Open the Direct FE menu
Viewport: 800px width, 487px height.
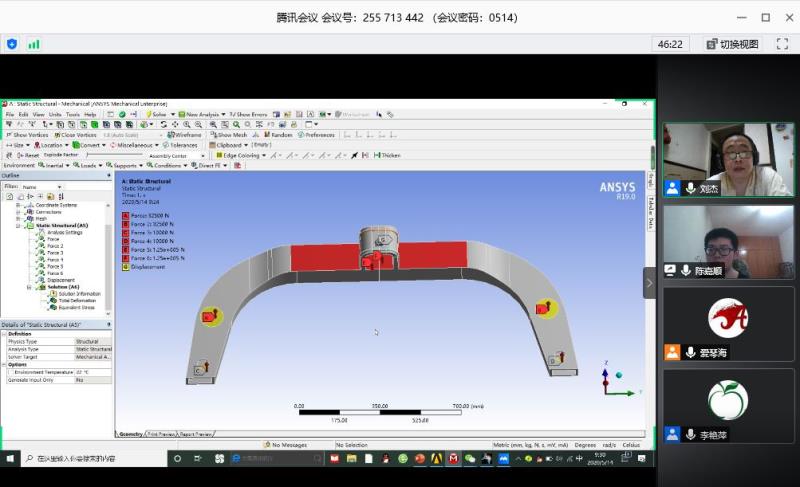209,165
